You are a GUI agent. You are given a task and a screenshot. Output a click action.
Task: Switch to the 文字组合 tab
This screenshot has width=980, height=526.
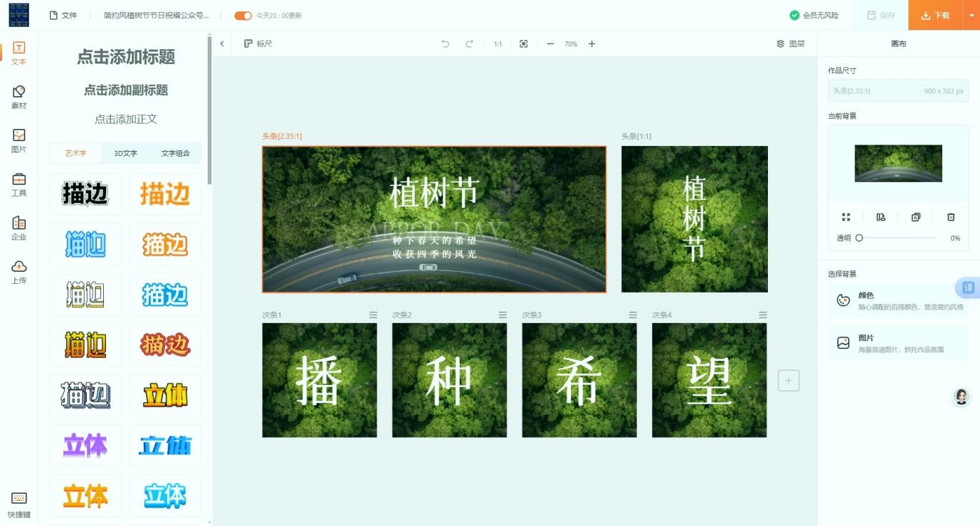175,153
